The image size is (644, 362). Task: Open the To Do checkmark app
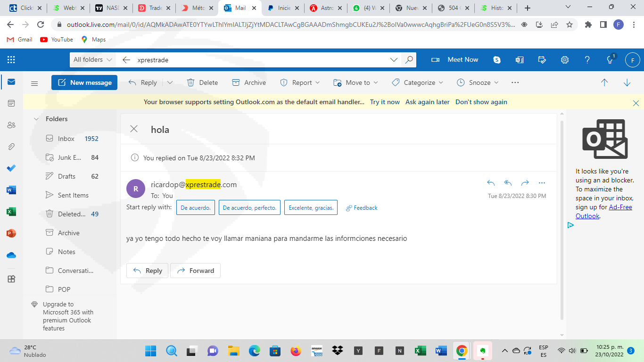(x=11, y=168)
